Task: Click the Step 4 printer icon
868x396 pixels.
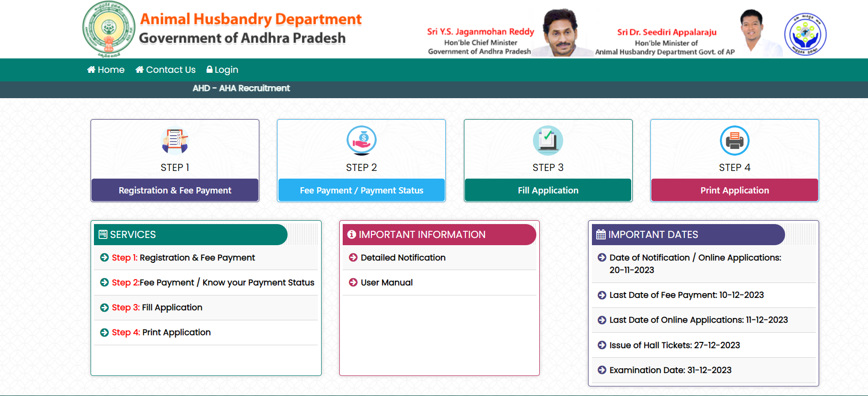Action: pos(734,140)
